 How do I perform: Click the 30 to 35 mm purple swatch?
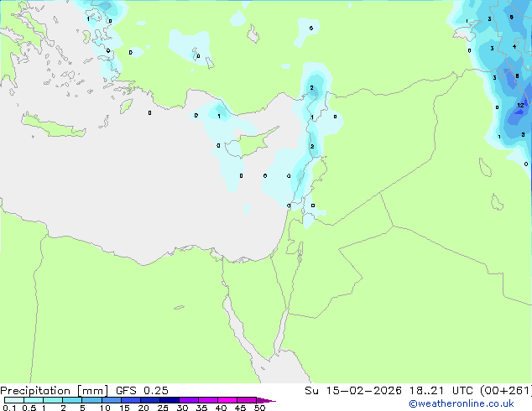[189, 400]
